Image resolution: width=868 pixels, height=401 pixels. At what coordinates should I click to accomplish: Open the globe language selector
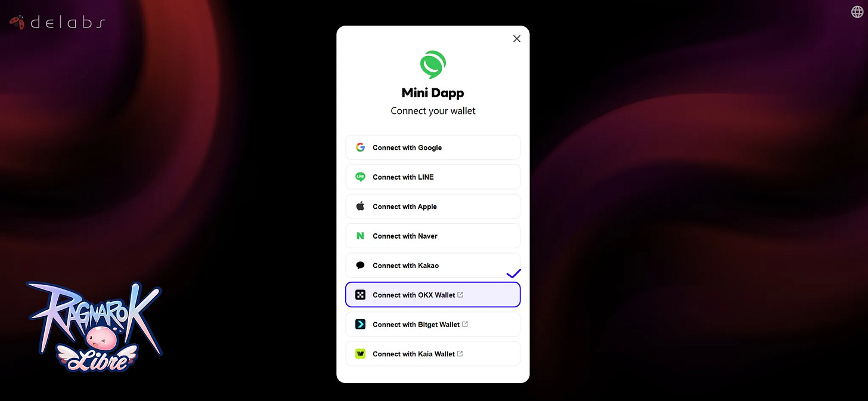(x=857, y=11)
